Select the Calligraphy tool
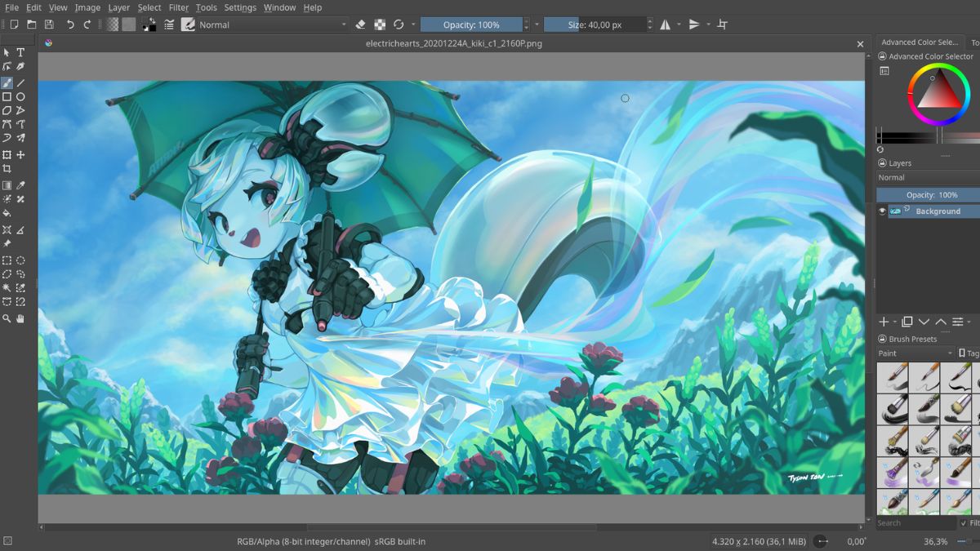This screenshot has width=980, height=551. pos(21,66)
